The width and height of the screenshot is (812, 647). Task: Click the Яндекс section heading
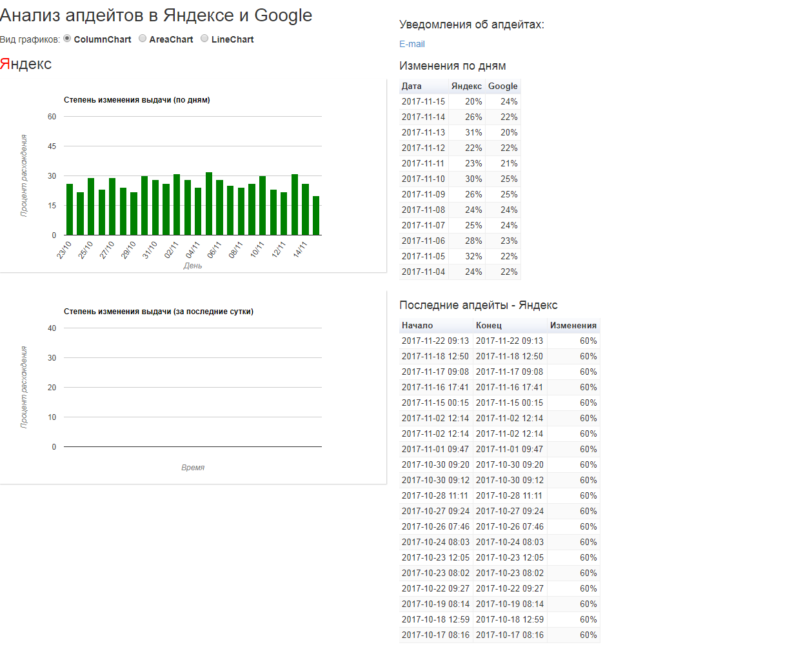pyautogui.click(x=26, y=64)
